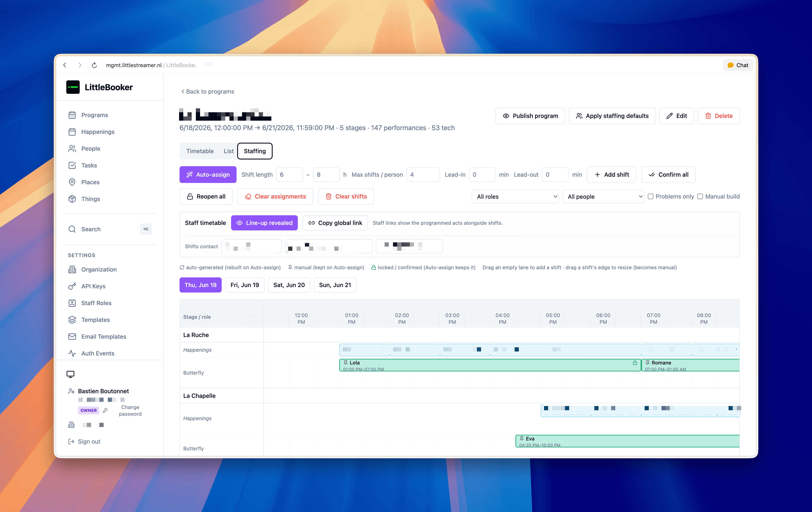Sign out of LittleBooker
This screenshot has height=512, width=812.
point(84,441)
